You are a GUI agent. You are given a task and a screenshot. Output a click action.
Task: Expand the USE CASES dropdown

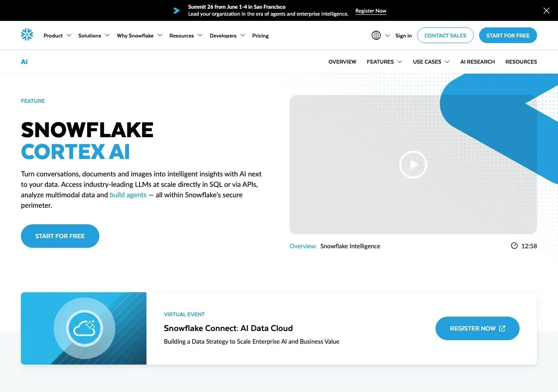point(431,61)
